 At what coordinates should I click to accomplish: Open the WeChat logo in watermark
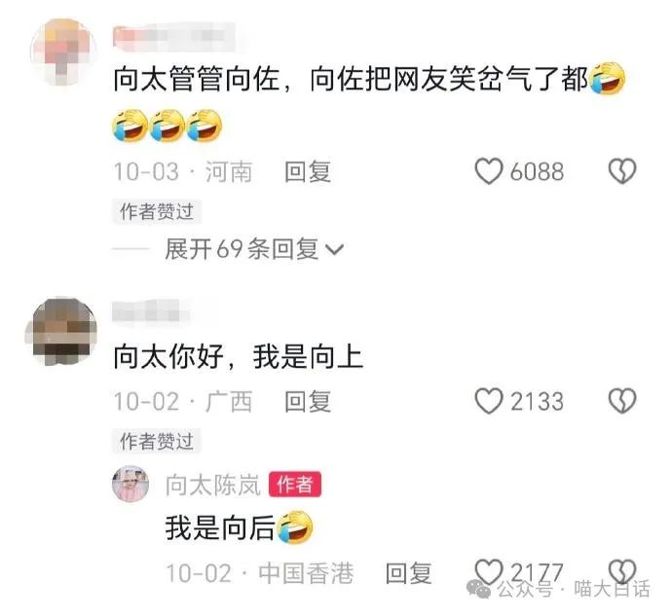tap(479, 589)
